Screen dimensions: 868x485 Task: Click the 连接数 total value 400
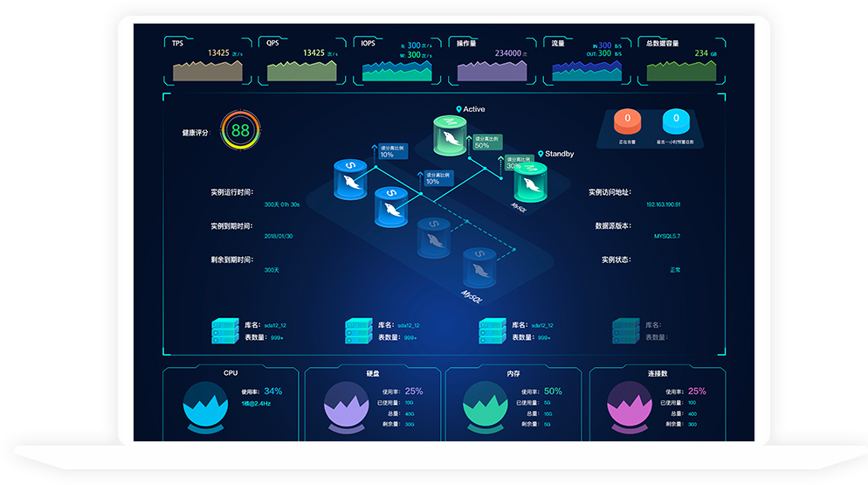click(692, 413)
